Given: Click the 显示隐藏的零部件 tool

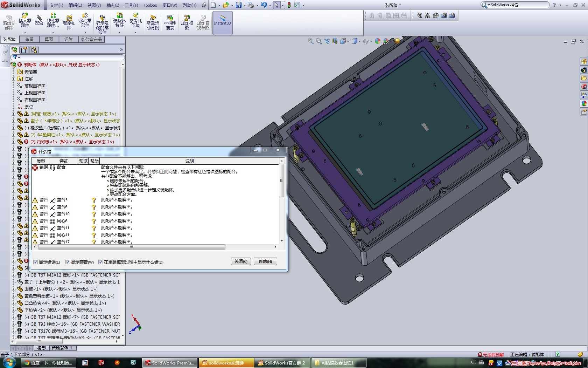Looking at the screenshot, I should point(102,25).
